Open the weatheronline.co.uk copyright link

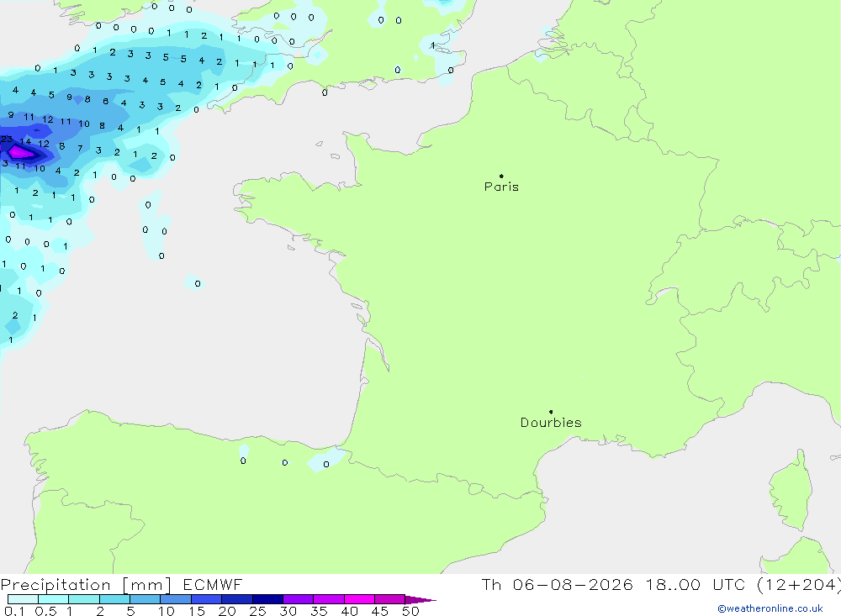[x=770, y=608]
